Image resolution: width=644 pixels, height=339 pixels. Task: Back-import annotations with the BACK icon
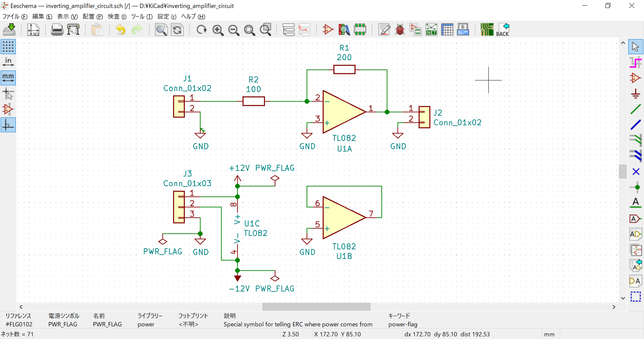point(503,29)
